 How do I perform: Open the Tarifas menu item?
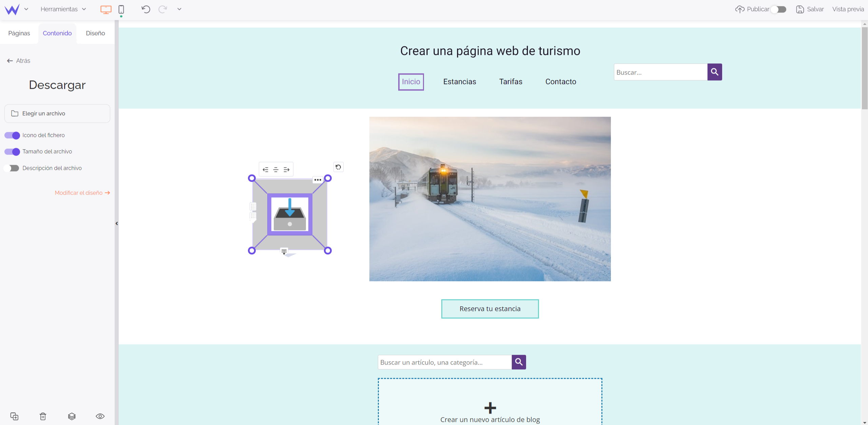click(x=510, y=82)
